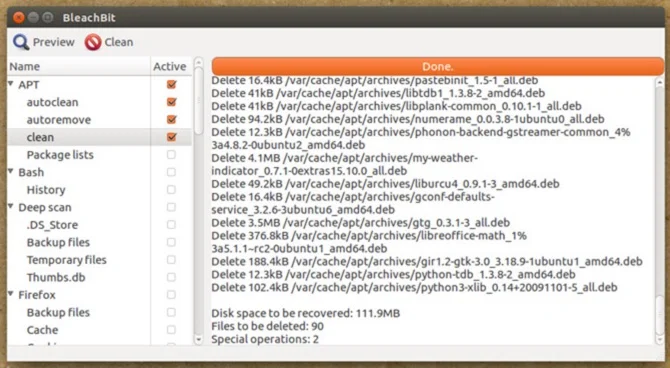Click the cleaner list scroll-up arrow
The width and height of the screenshot is (670, 368).
(198, 62)
